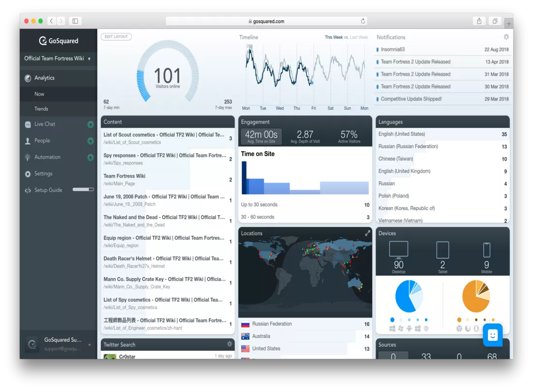Image resolution: width=533 pixels, height=392 pixels.
Task: Toggle the orange legend dot on the browsers chart
Action: [459, 319]
